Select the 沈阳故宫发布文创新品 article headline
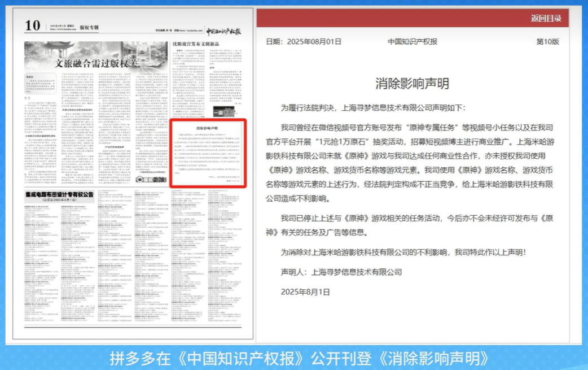The width and height of the screenshot is (588, 370). click(x=196, y=44)
